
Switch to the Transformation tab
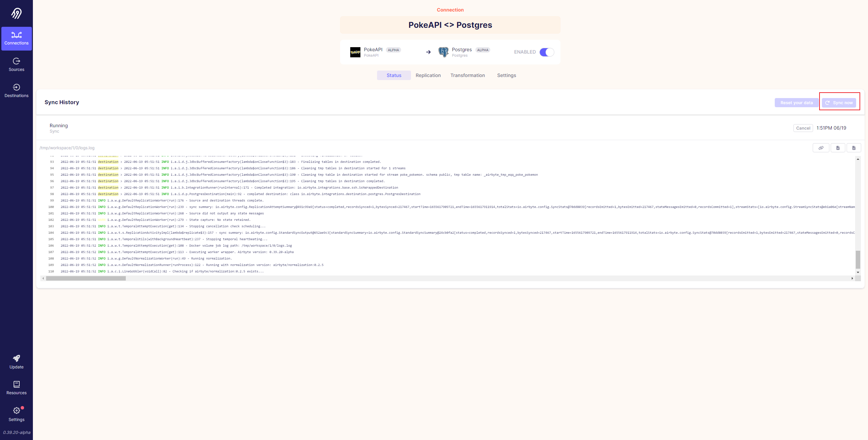click(467, 75)
